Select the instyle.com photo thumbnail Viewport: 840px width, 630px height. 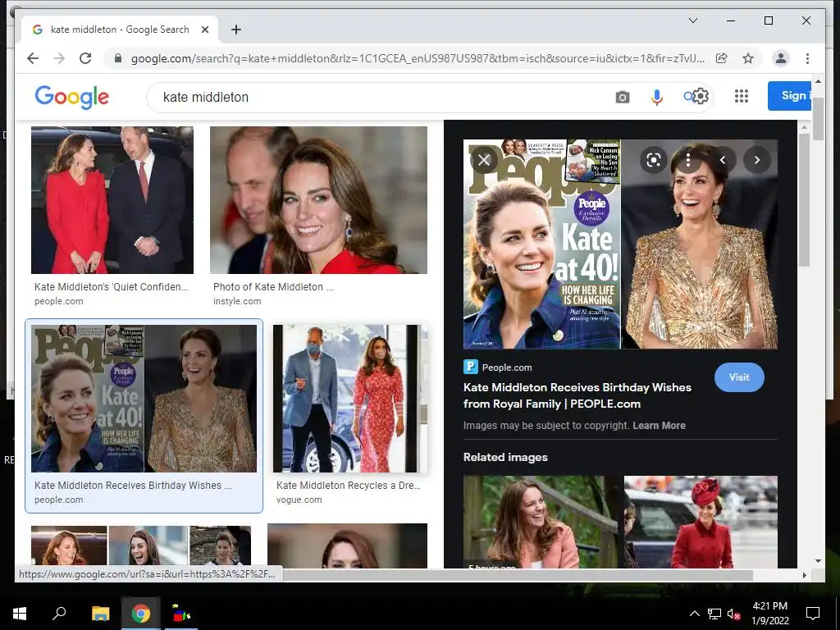tap(318, 200)
